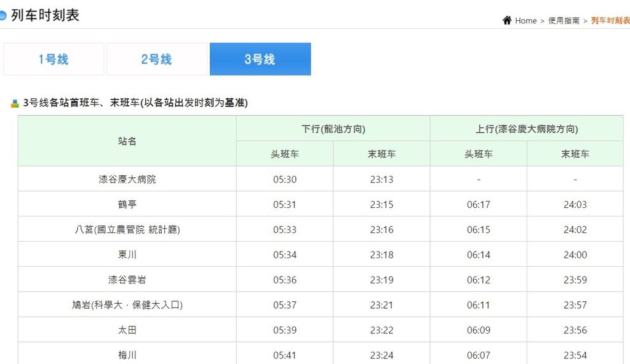Switch to the 1号线 tab

(54, 59)
